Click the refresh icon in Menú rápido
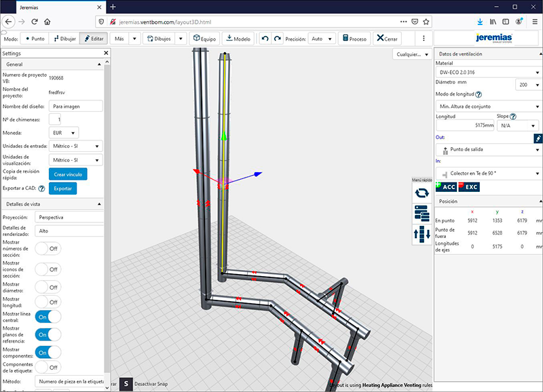Image resolution: width=543 pixels, height=392 pixels. (421, 193)
